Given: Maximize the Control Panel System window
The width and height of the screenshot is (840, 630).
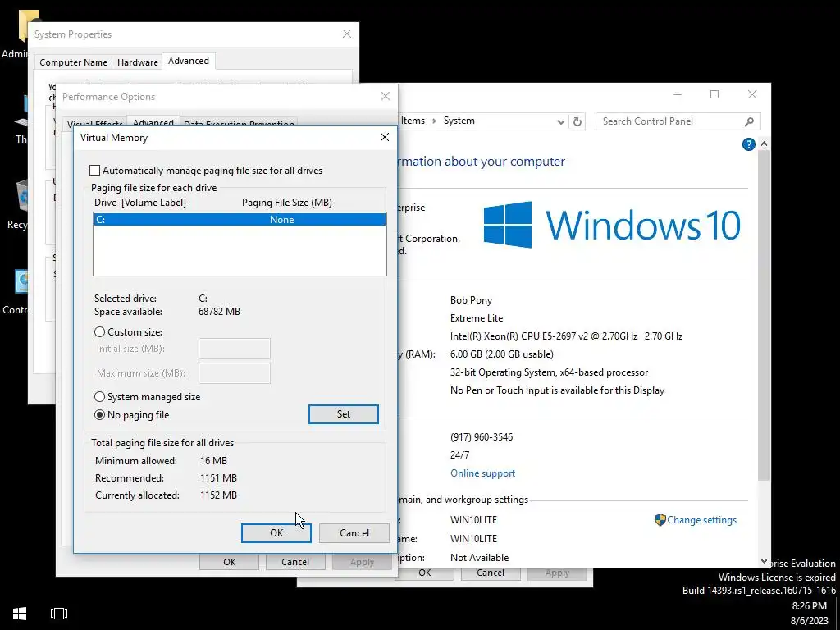Looking at the screenshot, I should click(714, 94).
